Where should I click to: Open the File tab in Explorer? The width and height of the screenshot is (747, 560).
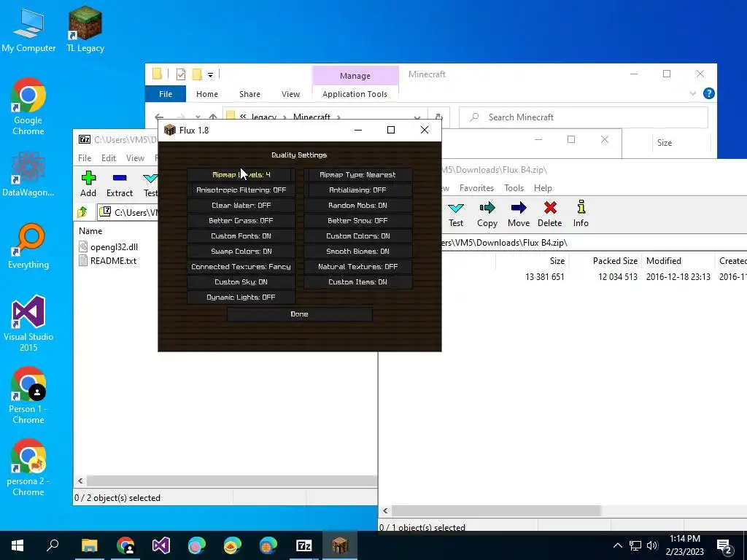[x=166, y=94]
